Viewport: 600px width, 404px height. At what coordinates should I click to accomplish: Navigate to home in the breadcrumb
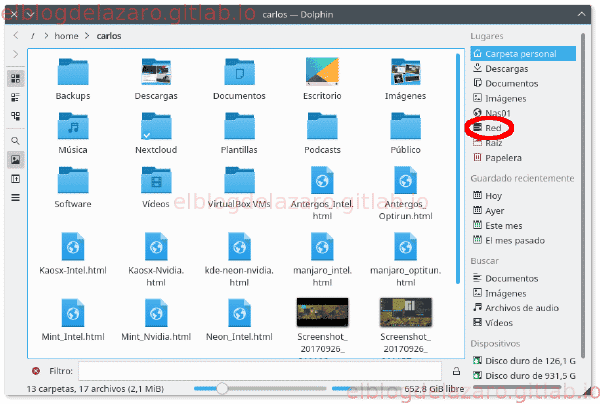pos(66,36)
